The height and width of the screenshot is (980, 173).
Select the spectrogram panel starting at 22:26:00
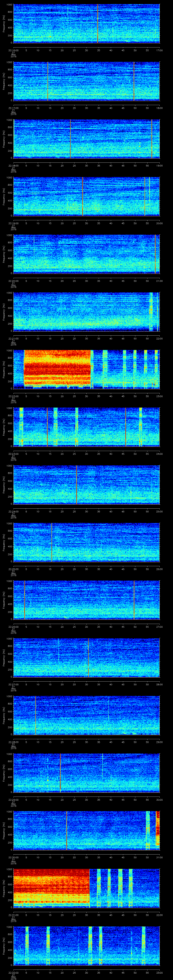coord(87,600)
